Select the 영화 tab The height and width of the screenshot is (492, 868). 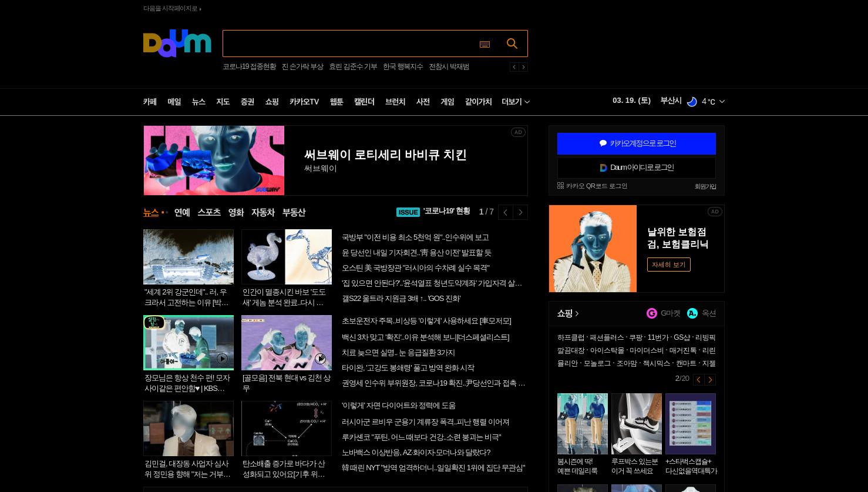[236, 212]
